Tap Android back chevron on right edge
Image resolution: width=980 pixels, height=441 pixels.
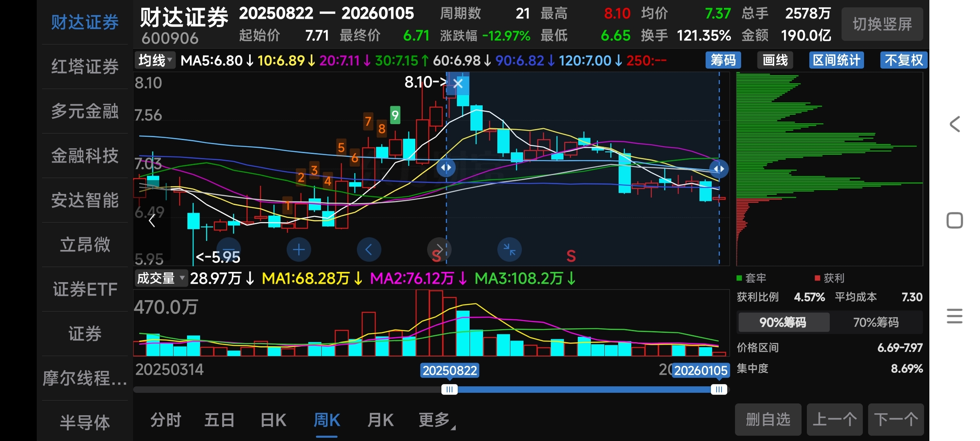(x=955, y=124)
